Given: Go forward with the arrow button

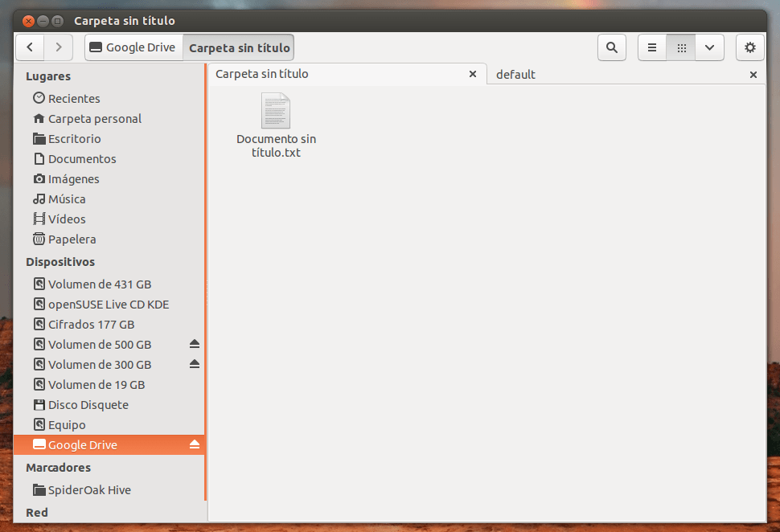Looking at the screenshot, I should [x=58, y=47].
